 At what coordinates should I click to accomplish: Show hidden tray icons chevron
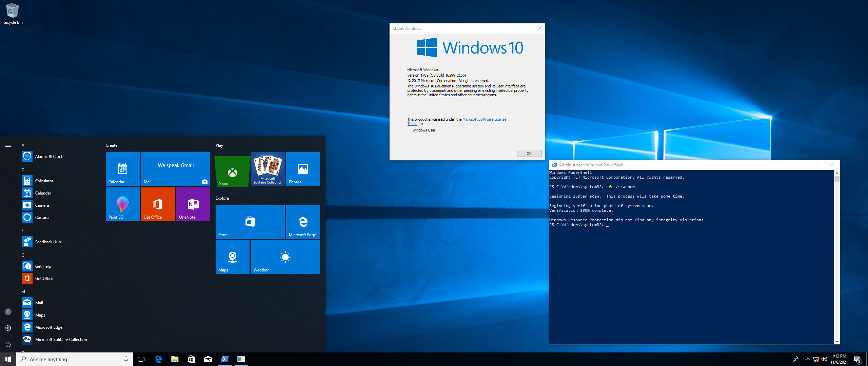(x=808, y=359)
